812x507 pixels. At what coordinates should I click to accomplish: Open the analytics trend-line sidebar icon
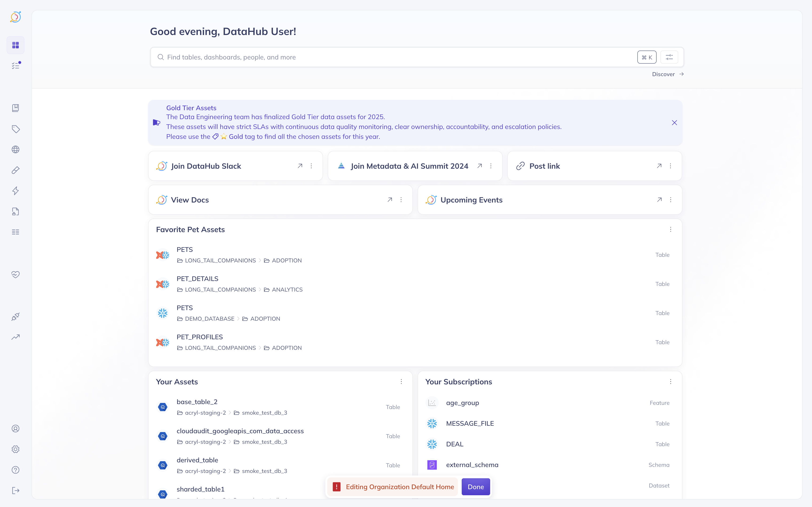(16, 337)
